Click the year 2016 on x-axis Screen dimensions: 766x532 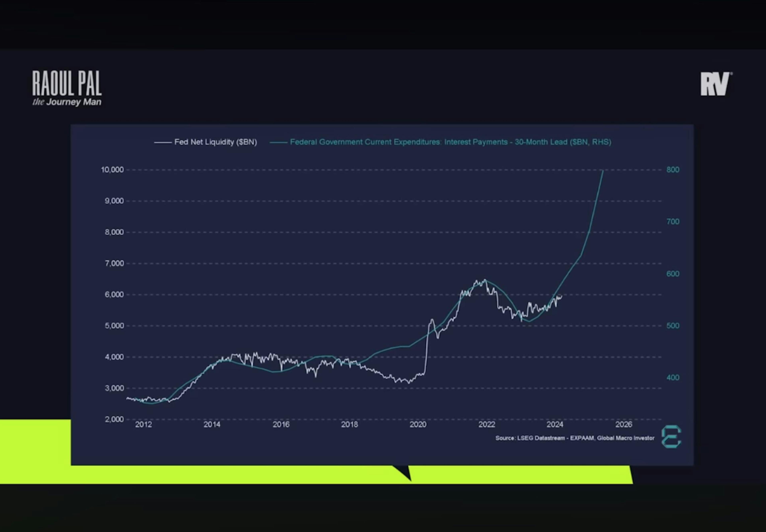(x=281, y=424)
